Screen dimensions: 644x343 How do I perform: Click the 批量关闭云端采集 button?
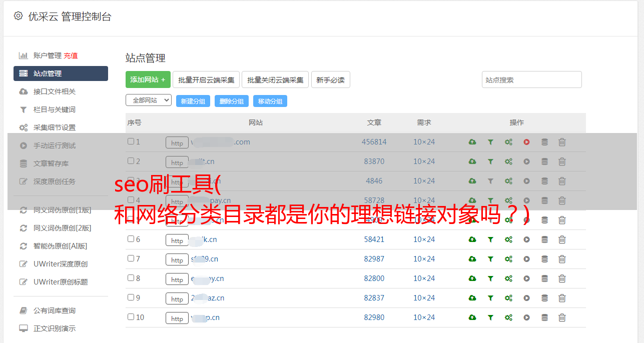[x=275, y=79]
